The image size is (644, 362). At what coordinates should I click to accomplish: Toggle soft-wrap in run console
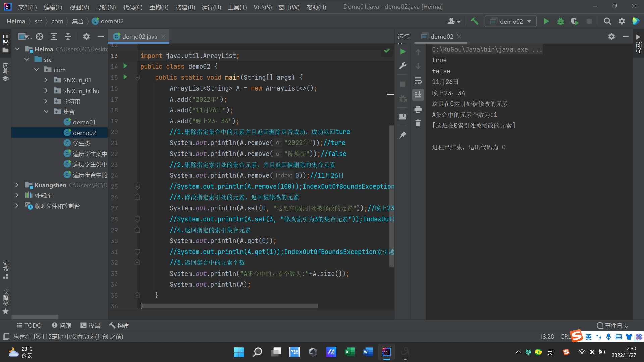[418, 81]
